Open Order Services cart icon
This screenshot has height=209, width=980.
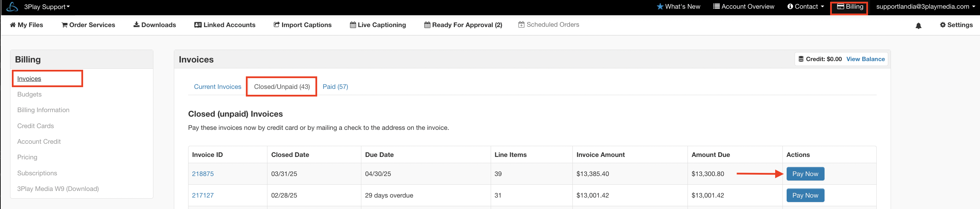click(65, 25)
